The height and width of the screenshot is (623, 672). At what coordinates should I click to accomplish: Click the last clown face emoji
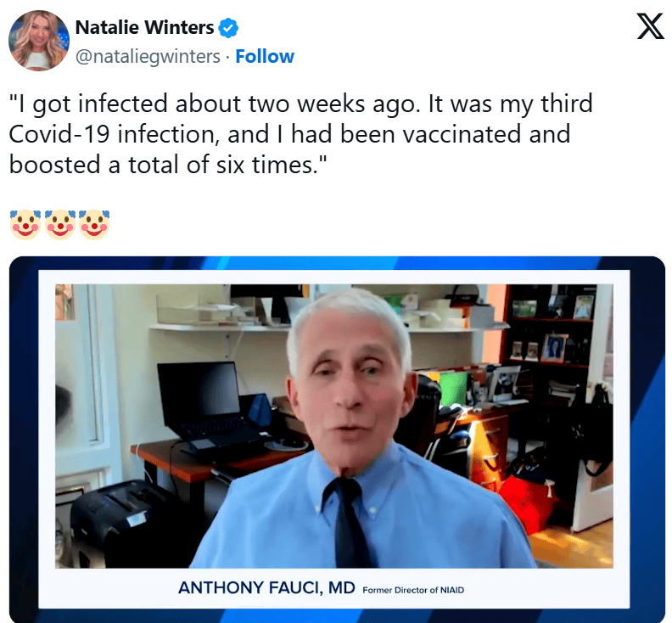pyautogui.click(x=94, y=224)
